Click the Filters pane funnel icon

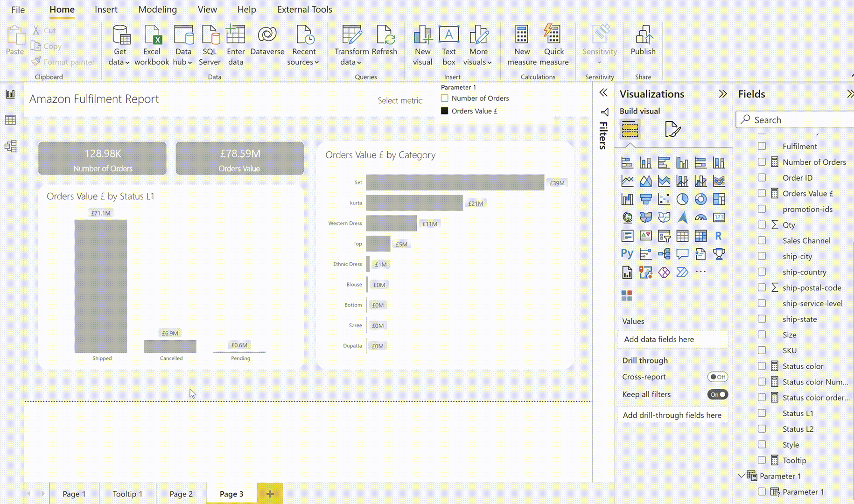coord(604,112)
